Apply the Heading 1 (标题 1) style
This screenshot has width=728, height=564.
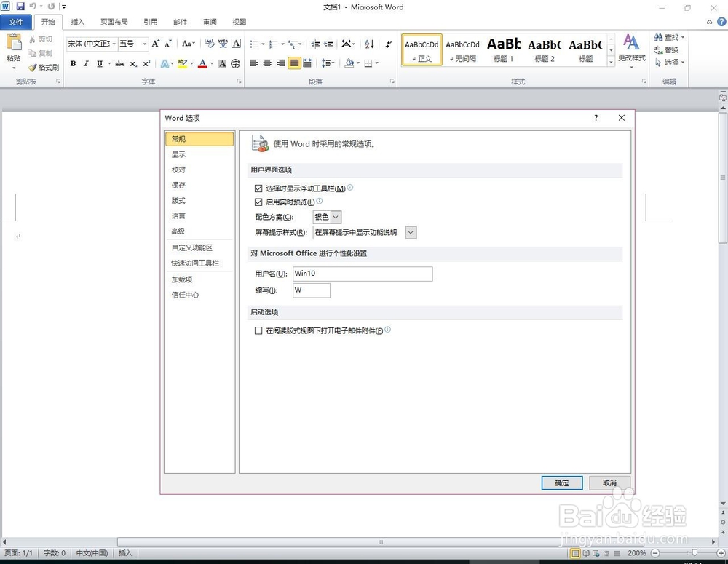503,49
